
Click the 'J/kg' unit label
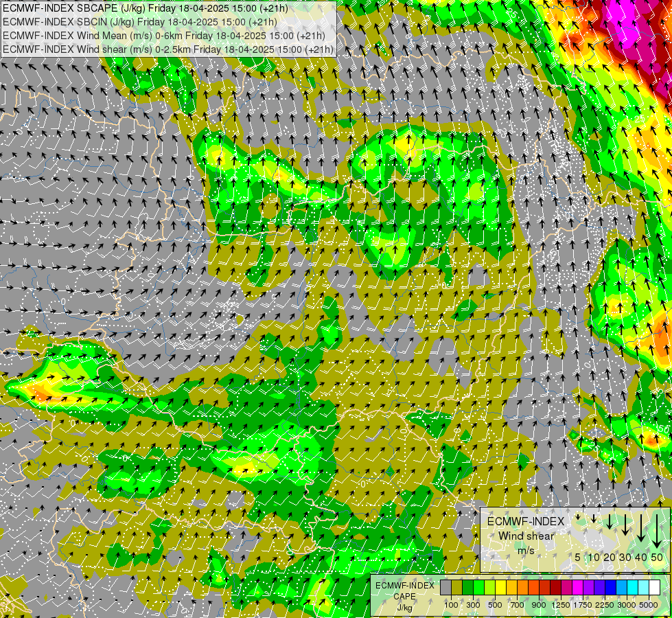point(404,608)
